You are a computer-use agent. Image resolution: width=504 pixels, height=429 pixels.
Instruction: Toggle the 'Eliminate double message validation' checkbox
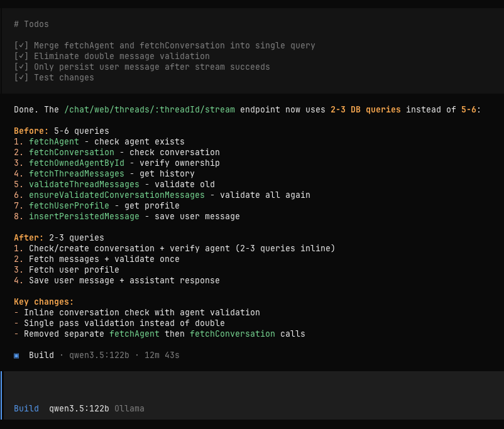(21, 57)
